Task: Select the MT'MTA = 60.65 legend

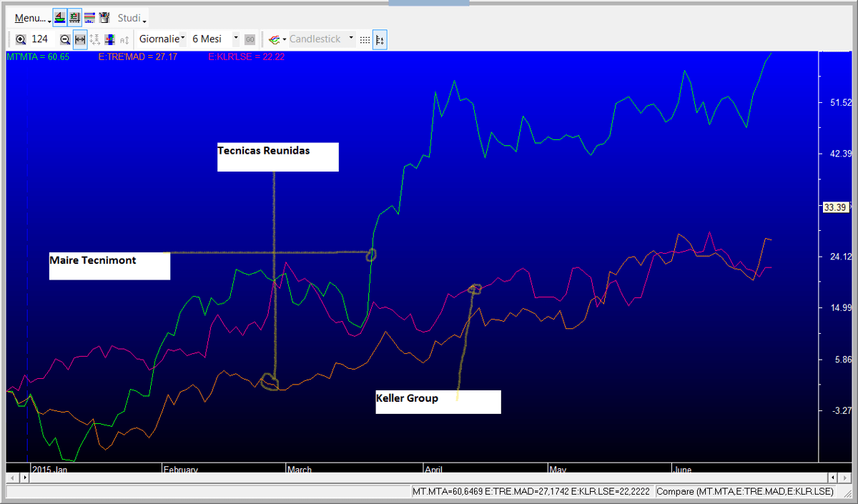Action: tap(38, 56)
